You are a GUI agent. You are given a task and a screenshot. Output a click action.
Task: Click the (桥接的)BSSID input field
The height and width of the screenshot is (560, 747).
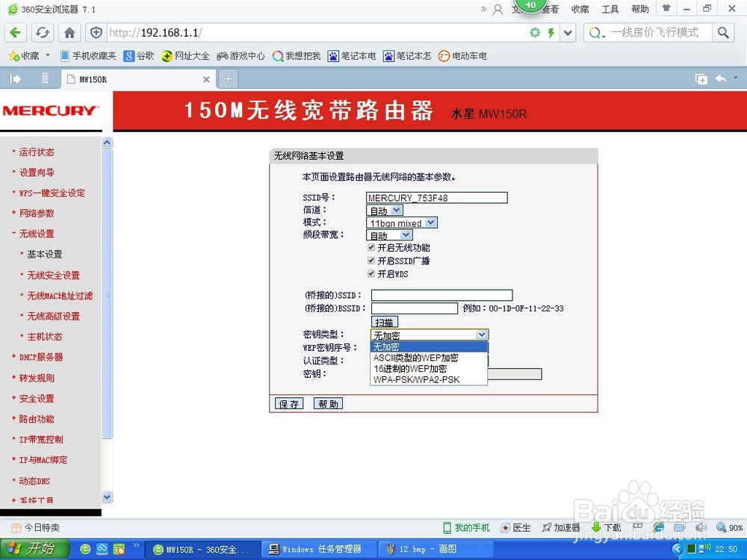415,308
